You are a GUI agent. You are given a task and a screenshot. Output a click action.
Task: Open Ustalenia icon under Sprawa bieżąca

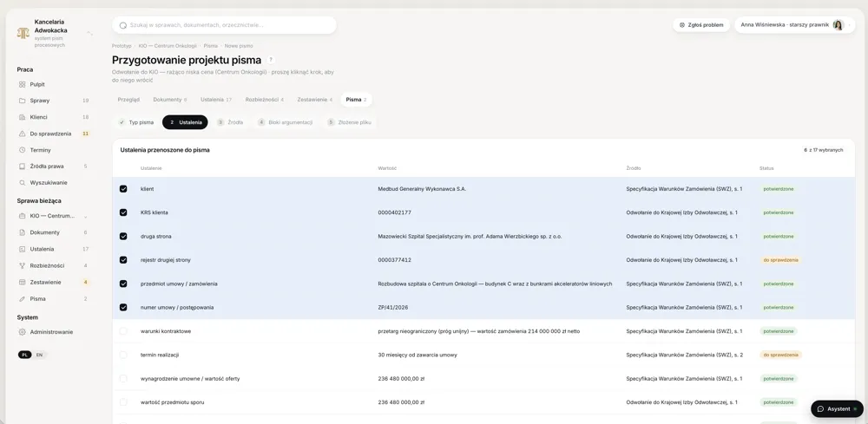23,250
